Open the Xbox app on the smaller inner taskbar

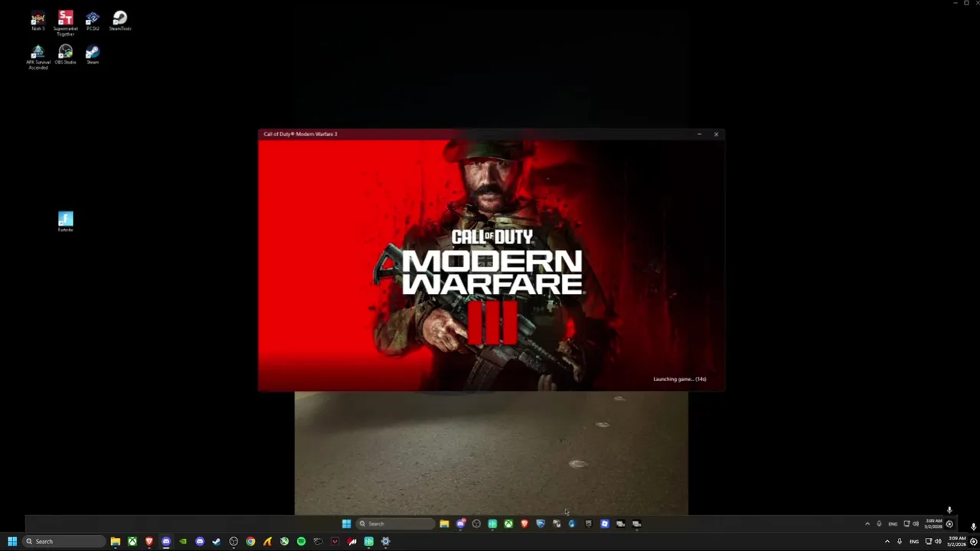pyautogui.click(x=508, y=523)
